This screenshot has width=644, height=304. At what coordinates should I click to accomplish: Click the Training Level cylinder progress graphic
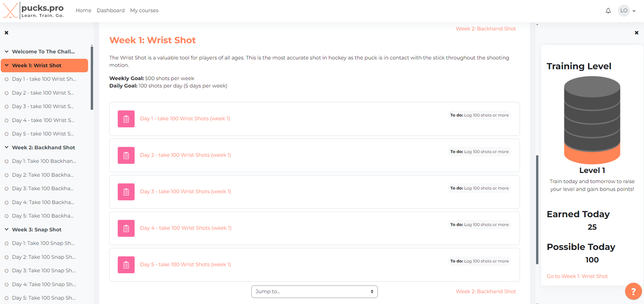coord(592,120)
